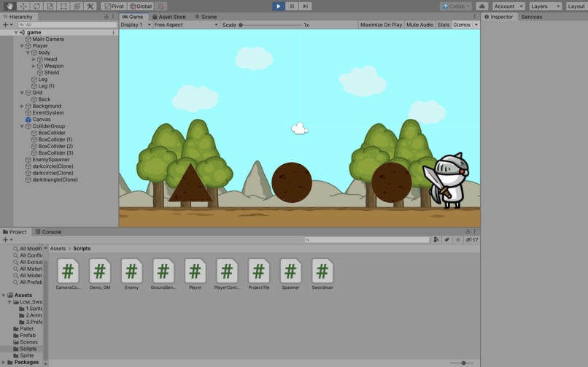Select the PlayerCont... script asset
The width and height of the screenshot is (588, 367).
click(x=228, y=274)
